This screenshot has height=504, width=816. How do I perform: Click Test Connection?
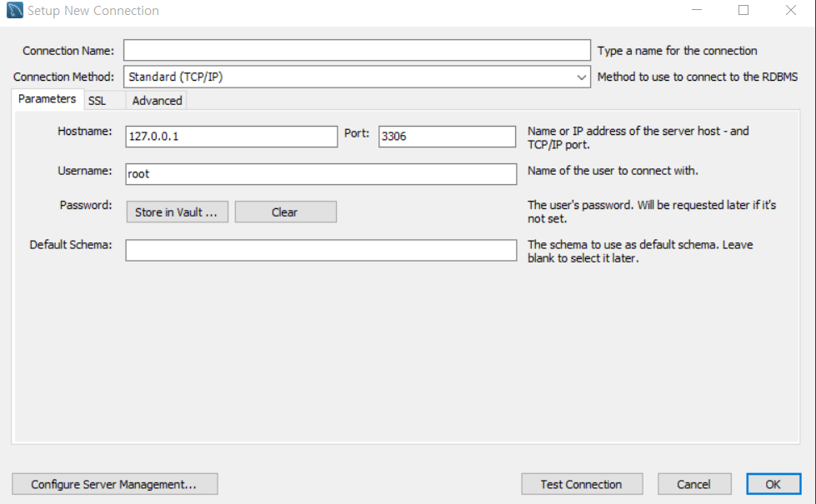(582, 483)
